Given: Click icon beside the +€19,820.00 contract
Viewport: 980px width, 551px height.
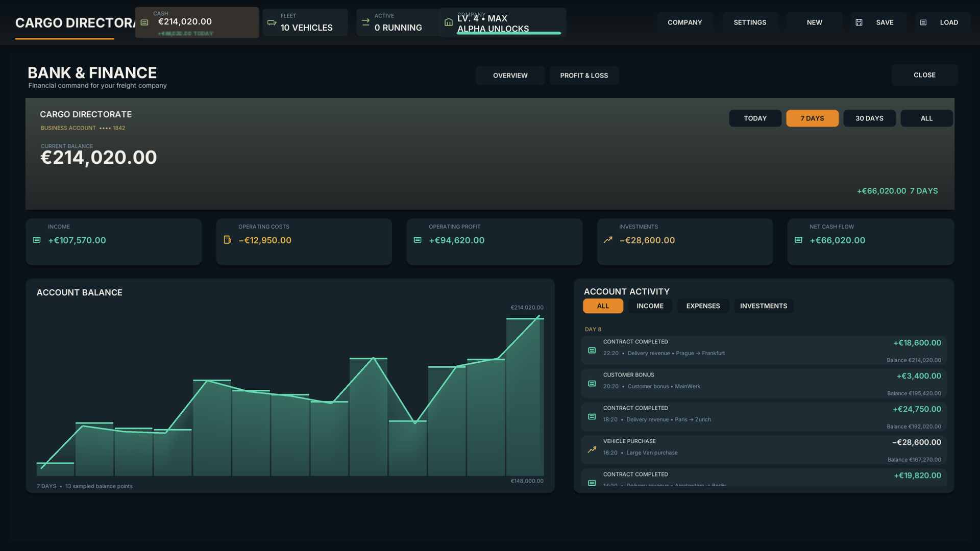Looking at the screenshot, I should click(592, 483).
